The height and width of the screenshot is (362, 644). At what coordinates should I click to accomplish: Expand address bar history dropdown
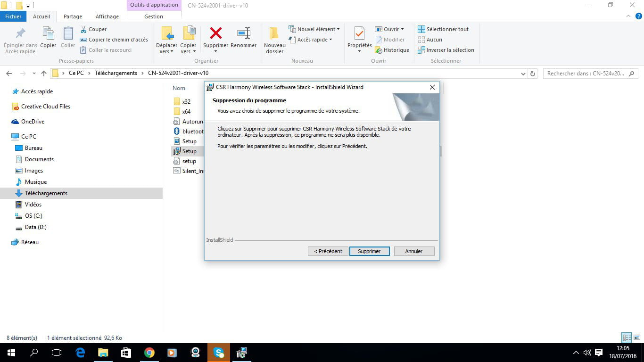pos(523,74)
